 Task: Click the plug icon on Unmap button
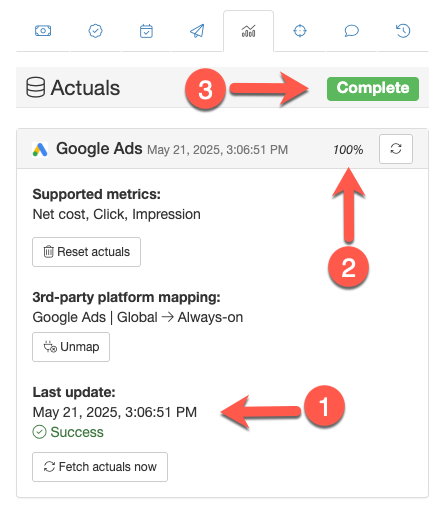[50, 347]
